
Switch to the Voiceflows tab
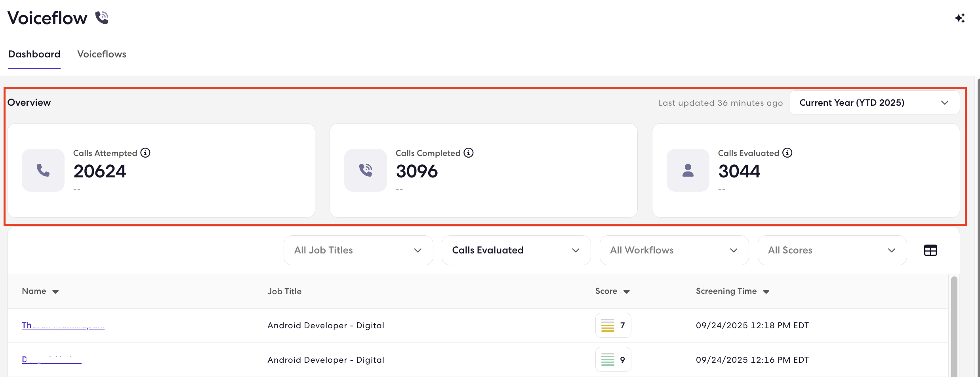(102, 54)
